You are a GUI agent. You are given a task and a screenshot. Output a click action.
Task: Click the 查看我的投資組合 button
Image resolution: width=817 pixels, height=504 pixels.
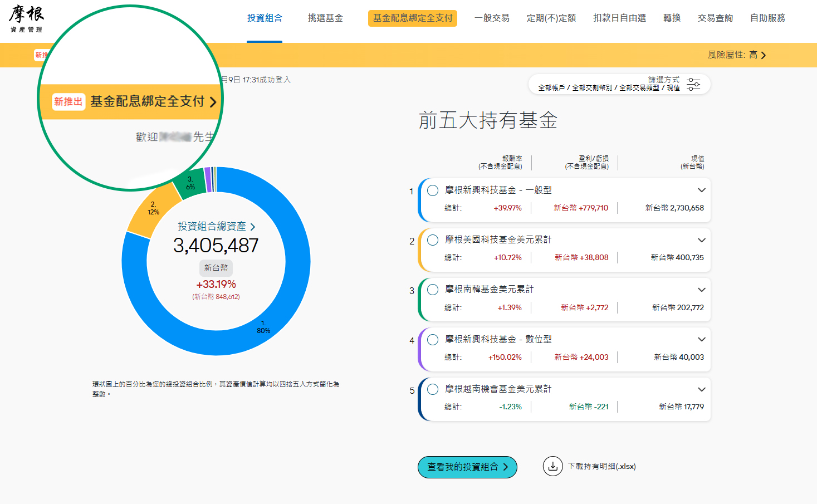(x=467, y=467)
